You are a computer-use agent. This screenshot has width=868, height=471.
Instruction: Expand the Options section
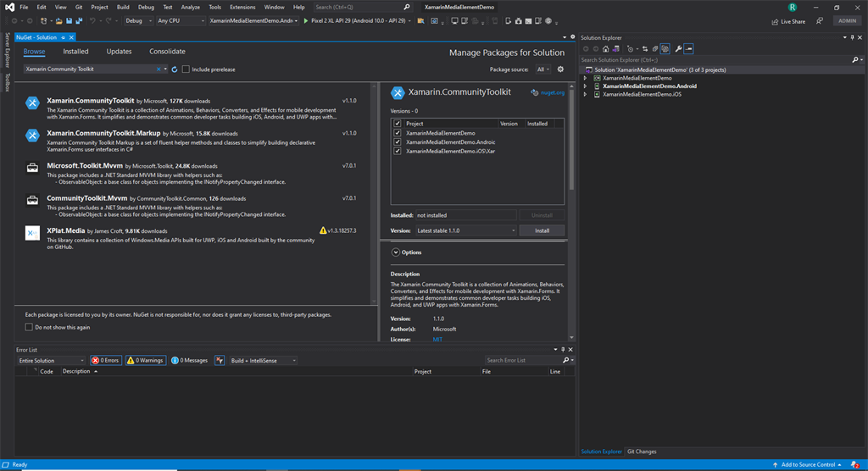point(396,252)
